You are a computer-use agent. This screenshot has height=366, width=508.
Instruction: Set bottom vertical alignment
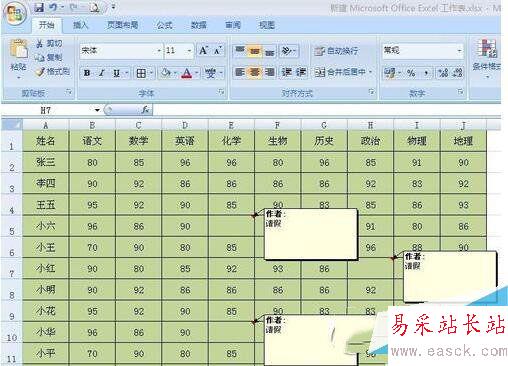tap(269, 51)
